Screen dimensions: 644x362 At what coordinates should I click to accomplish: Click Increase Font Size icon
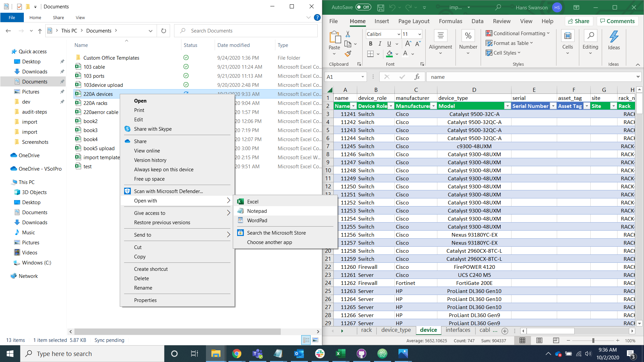[408, 44]
